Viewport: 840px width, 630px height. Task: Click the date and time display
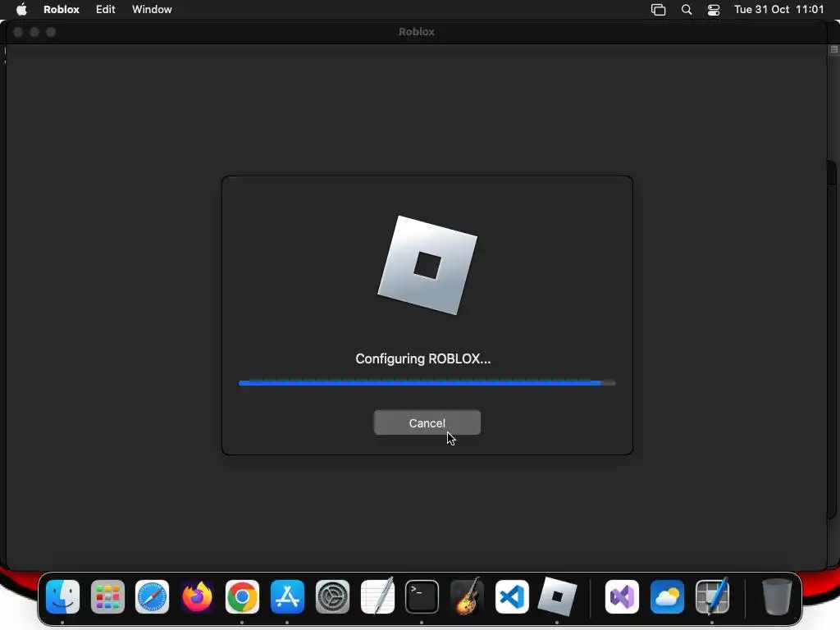[x=779, y=10]
